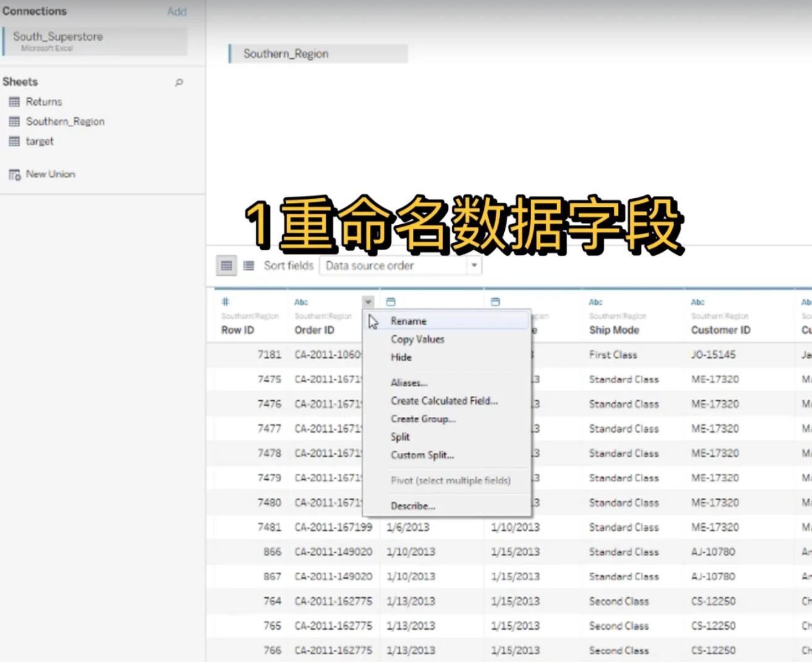
Task: Click the Row ID cell 766
Action: pos(273,650)
